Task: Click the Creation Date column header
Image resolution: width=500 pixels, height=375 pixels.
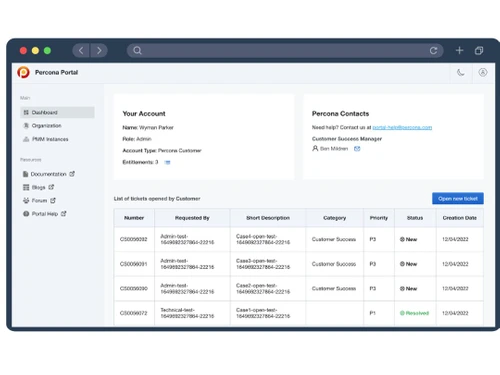Action: (460, 218)
